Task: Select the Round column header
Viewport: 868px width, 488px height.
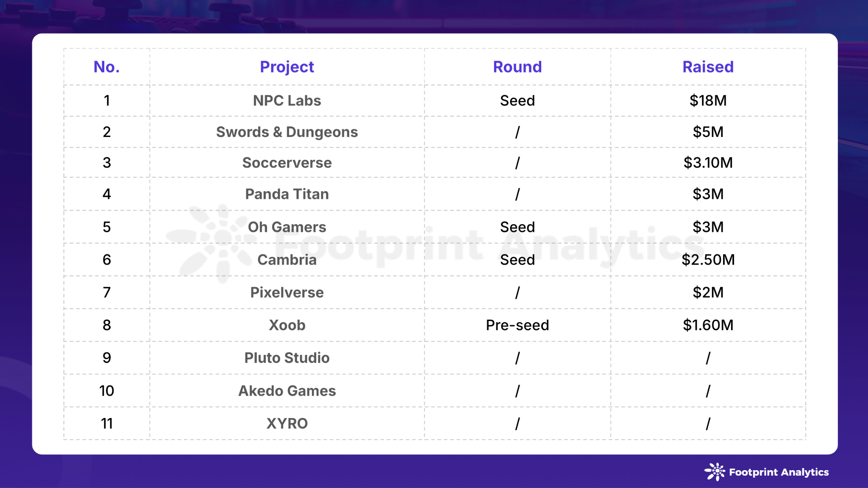Action: [x=517, y=67]
